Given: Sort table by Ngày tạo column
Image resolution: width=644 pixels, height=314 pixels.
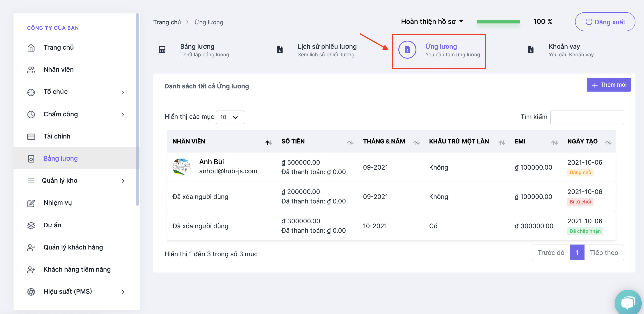Looking at the screenshot, I should (608, 143).
